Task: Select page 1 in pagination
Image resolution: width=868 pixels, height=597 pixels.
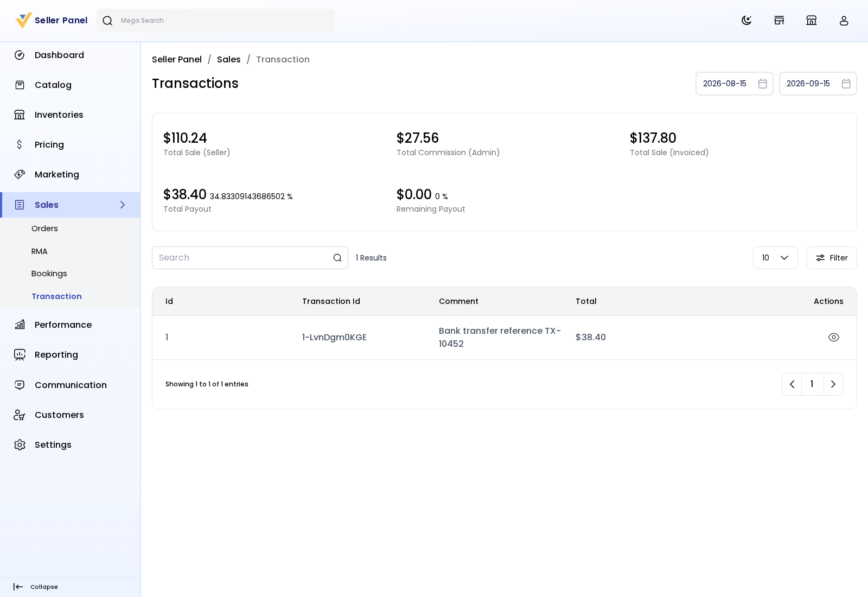Action: [812, 385]
